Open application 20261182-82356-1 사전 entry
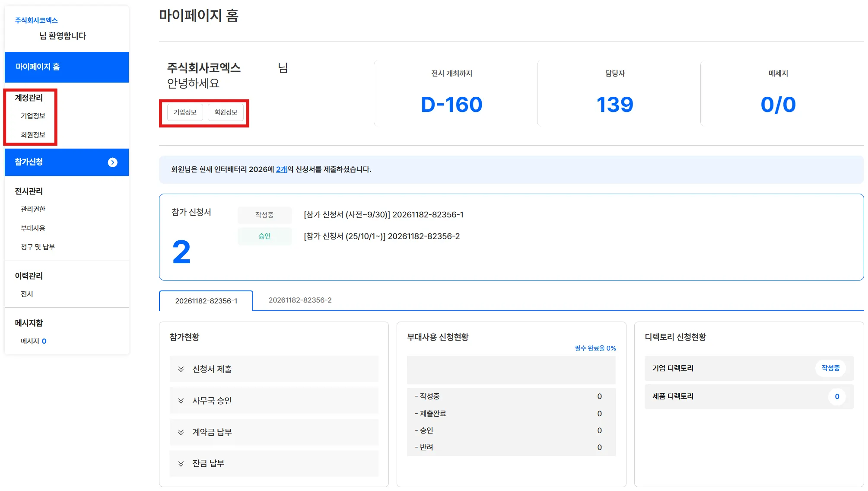868x491 pixels. (383, 215)
